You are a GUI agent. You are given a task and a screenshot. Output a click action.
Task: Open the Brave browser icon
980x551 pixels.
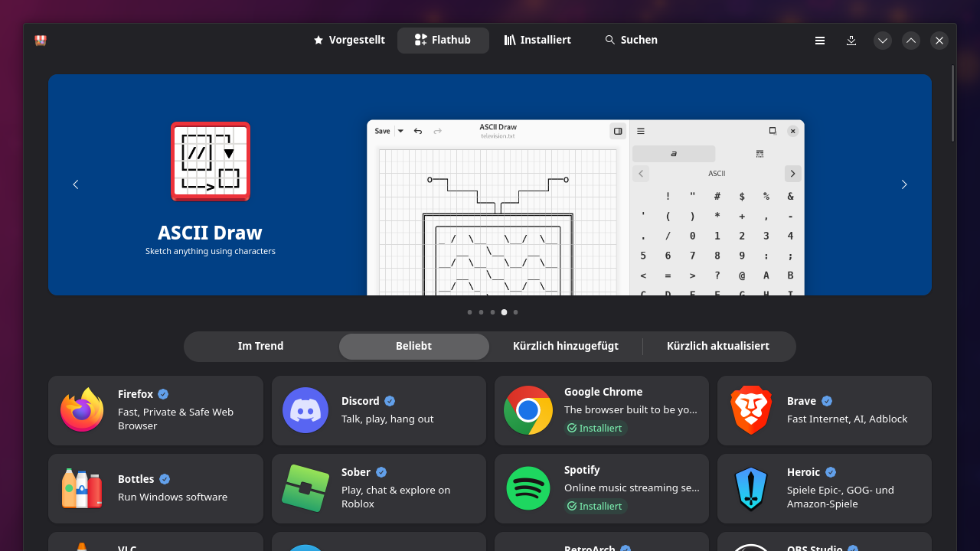point(751,410)
